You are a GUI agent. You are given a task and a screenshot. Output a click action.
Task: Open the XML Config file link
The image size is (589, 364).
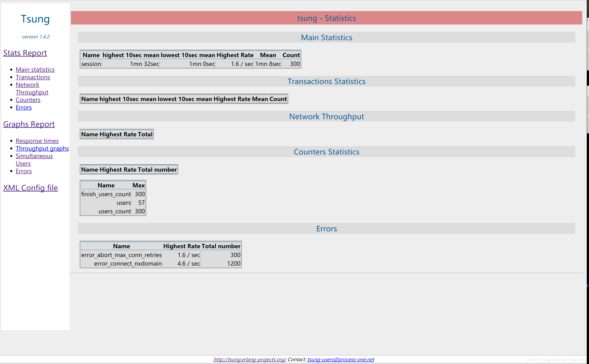pos(30,188)
